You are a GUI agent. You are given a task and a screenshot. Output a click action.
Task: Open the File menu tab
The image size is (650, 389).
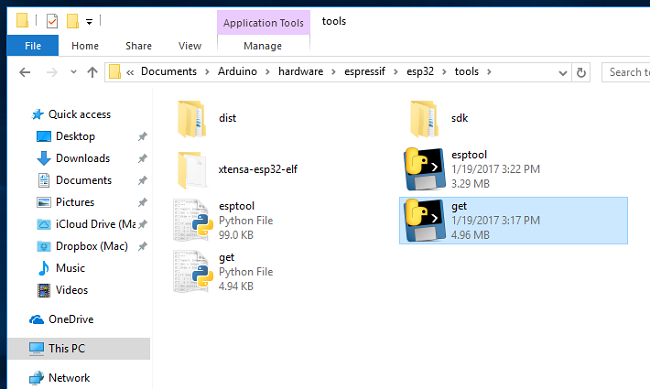pos(33,46)
